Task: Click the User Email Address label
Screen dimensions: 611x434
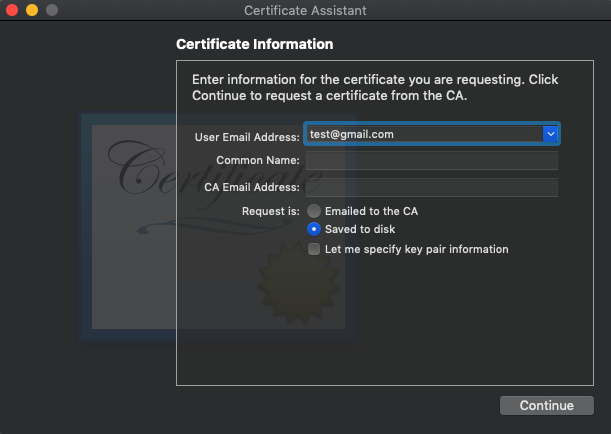Action: (246, 135)
